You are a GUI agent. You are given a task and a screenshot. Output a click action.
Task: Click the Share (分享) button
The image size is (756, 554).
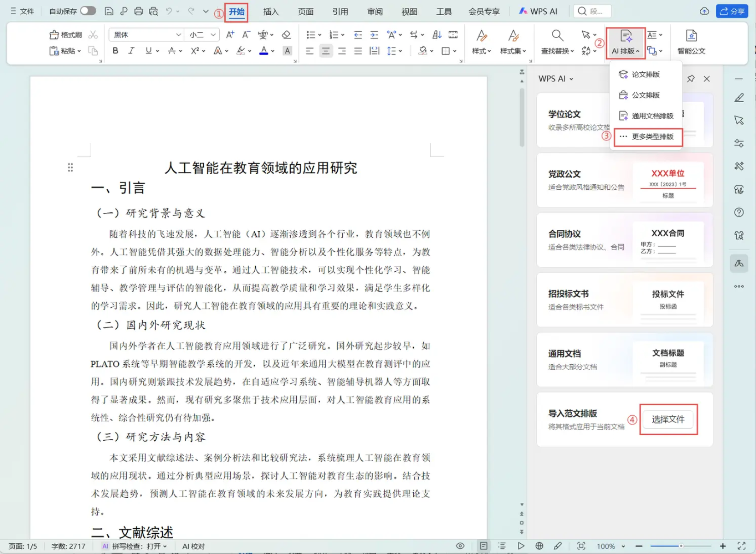tap(732, 11)
